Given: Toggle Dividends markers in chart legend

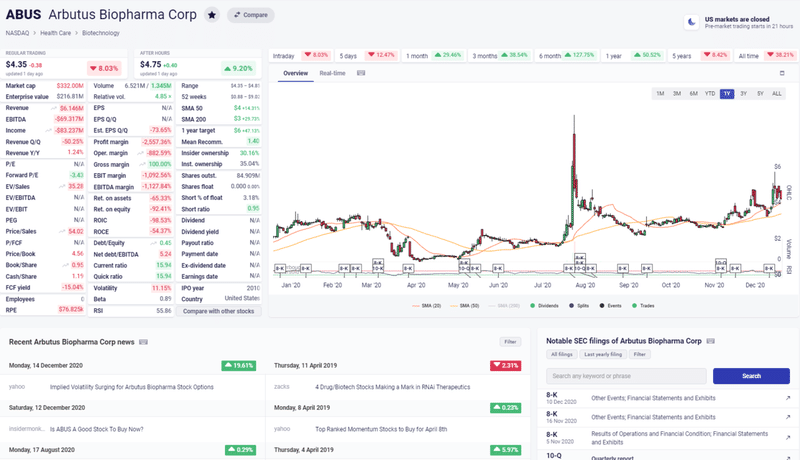Looking at the screenshot, I should 544,306.
